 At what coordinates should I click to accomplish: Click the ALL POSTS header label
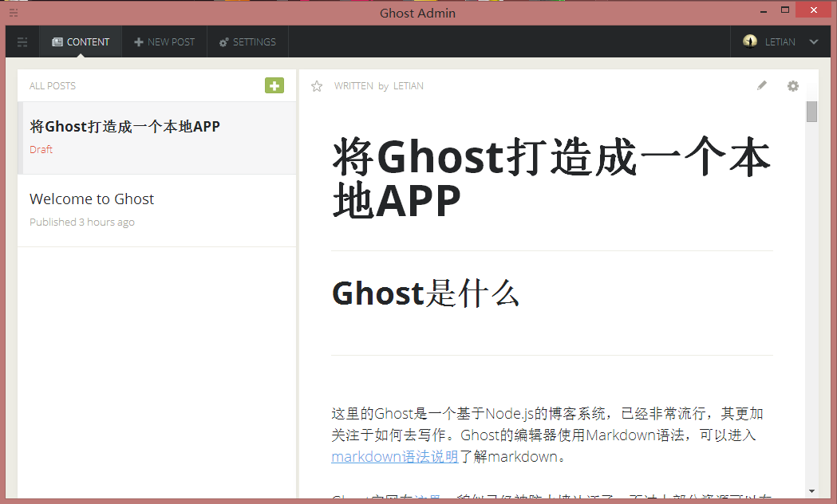pyautogui.click(x=53, y=86)
